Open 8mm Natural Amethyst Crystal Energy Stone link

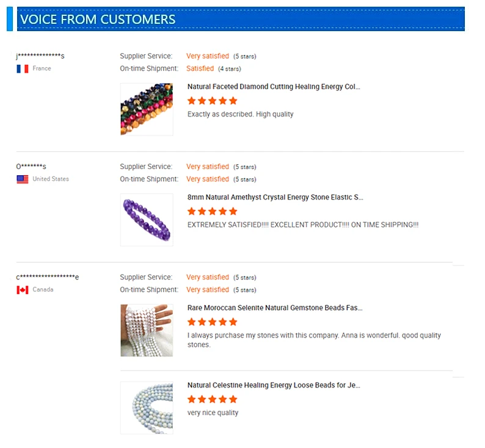pyautogui.click(x=275, y=197)
